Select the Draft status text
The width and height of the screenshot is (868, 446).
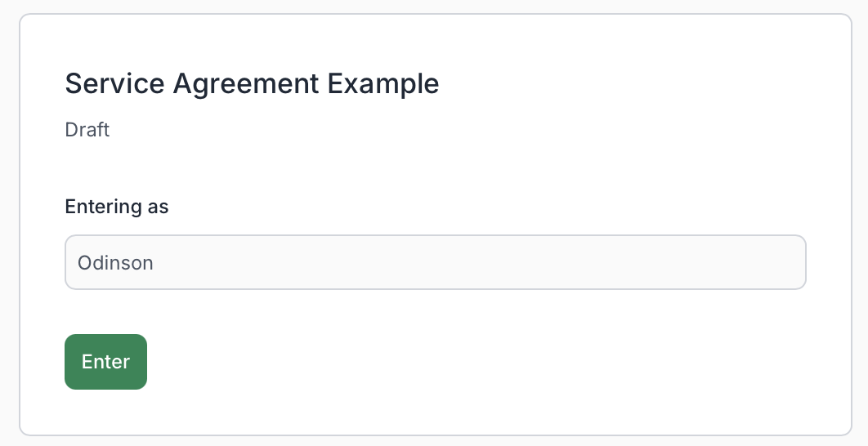[87, 130]
